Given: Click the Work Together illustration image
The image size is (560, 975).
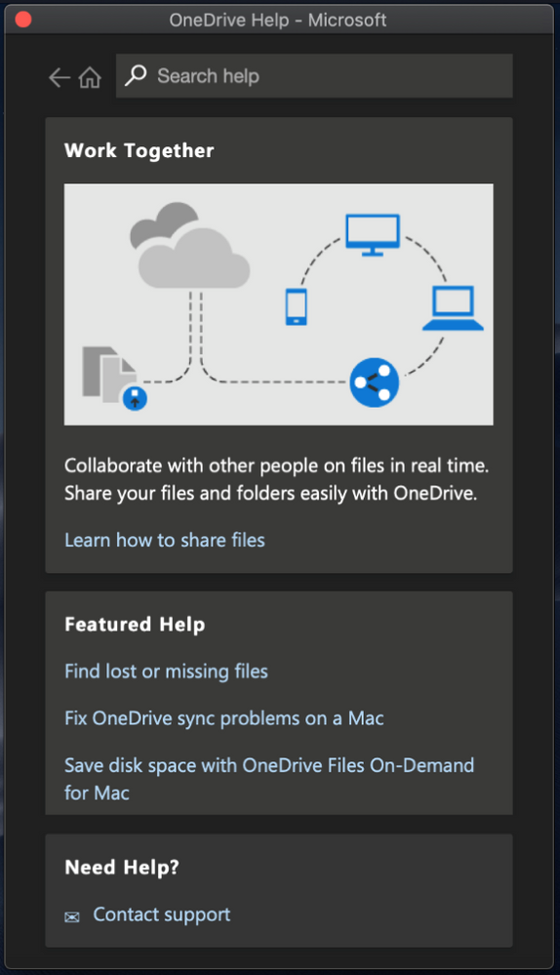Looking at the screenshot, I should point(278,305).
